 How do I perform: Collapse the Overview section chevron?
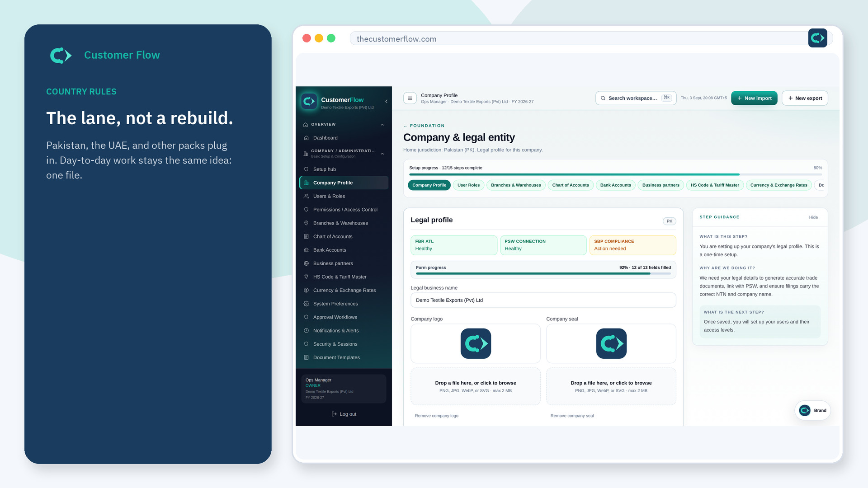pyautogui.click(x=382, y=125)
